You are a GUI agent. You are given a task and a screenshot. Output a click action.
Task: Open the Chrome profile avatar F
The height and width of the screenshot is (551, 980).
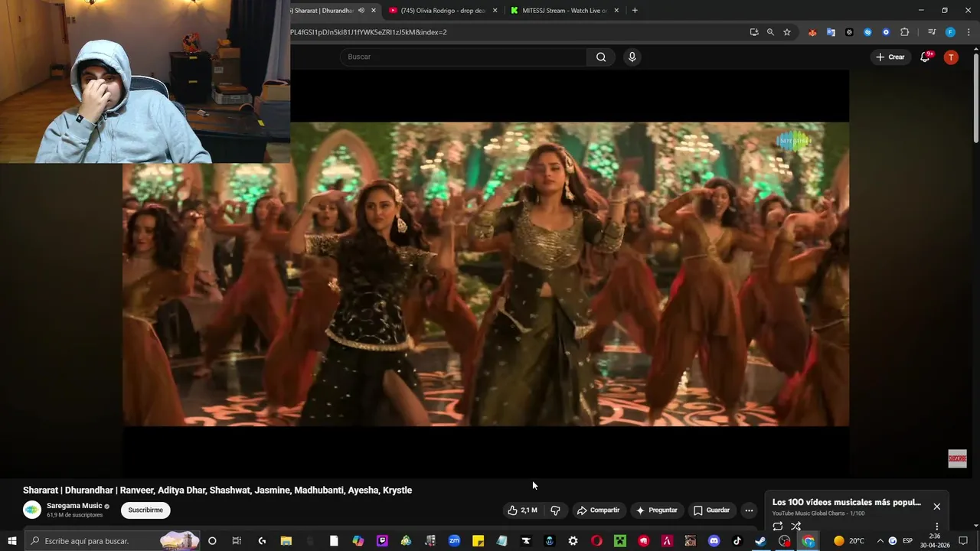click(950, 32)
